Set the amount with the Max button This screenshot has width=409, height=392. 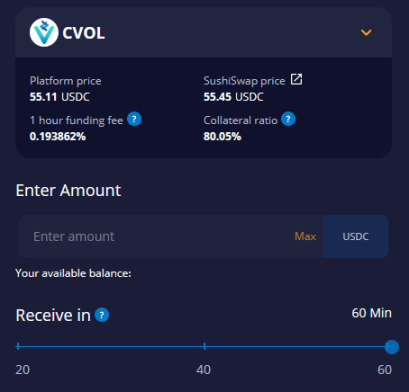pyautogui.click(x=305, y=236)
